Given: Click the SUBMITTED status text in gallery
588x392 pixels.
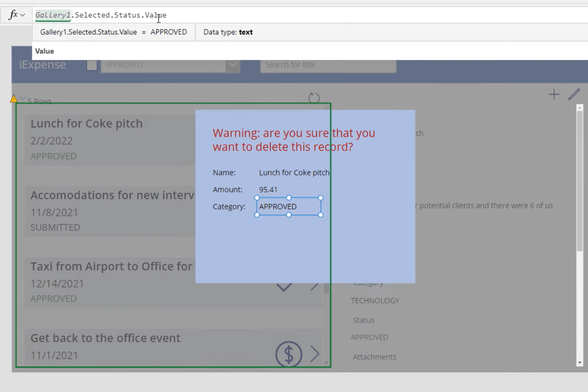Looking at the screenshot, I should pos(55,228).
